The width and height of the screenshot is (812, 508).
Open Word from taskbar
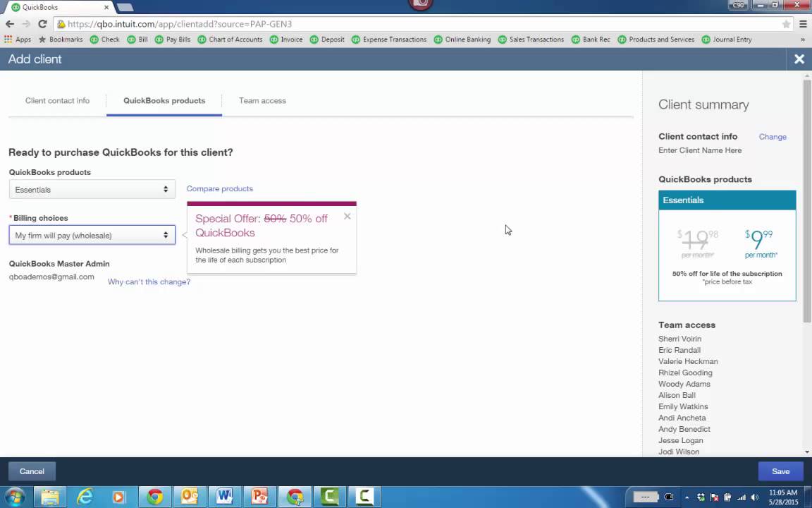[224, 497]
